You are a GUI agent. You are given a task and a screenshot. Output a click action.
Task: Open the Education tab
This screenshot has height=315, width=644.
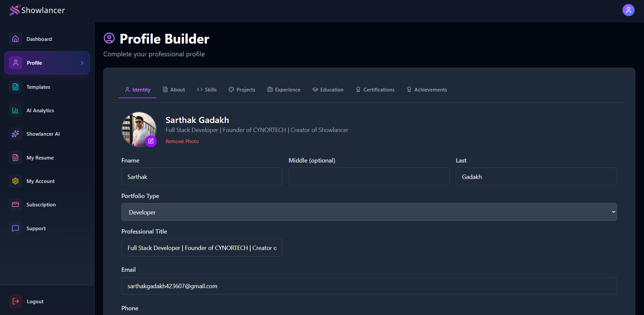coord(328,90)
